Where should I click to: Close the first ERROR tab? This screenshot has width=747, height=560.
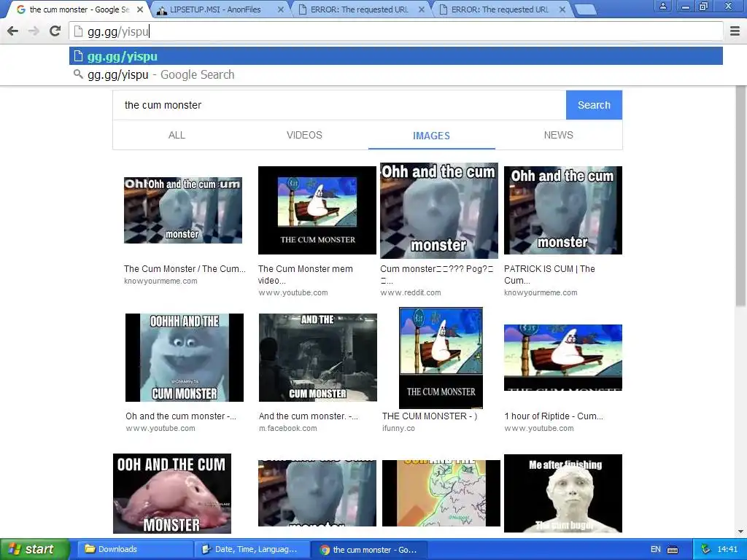click(x=422, y=9)
